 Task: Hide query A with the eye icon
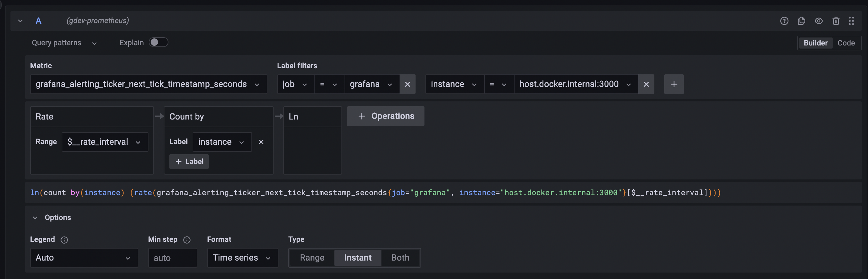click(x=819, y=21)
